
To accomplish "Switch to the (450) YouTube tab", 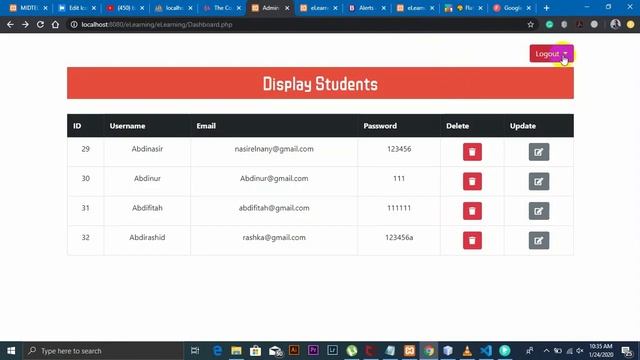I will click(x=125, y=8).
